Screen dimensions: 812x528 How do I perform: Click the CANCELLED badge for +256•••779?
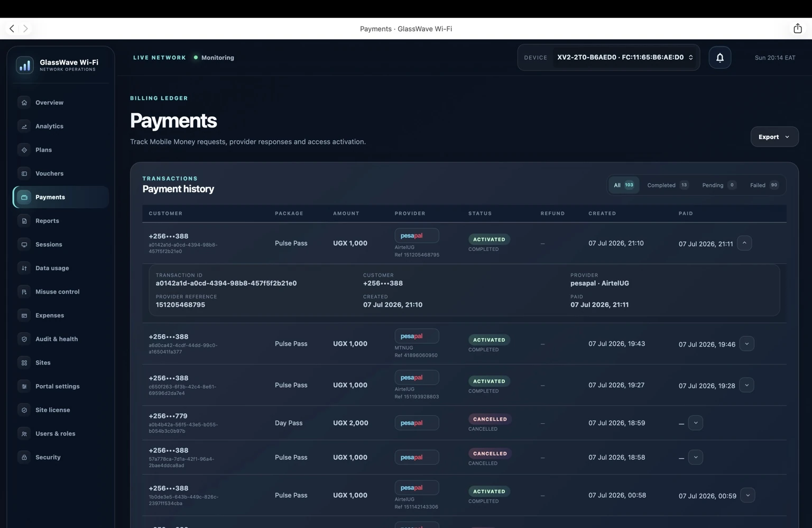(490, 419)
